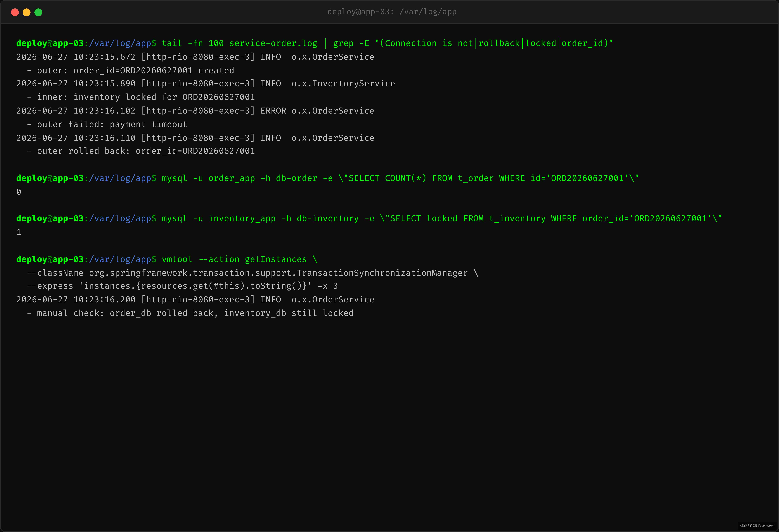Select the 10:23:15.890 InventoryService log line
Screen dimensions: 779x532
point(205,84)
